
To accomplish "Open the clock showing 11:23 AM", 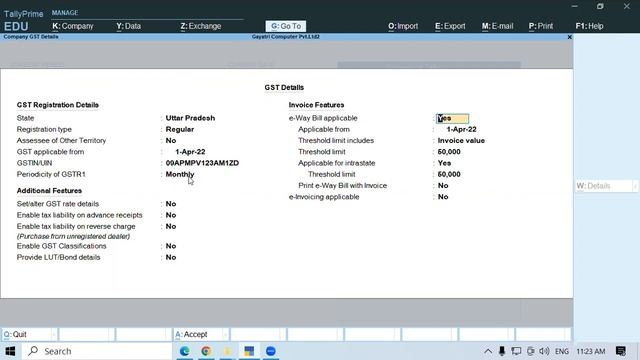I will point(591,351).
